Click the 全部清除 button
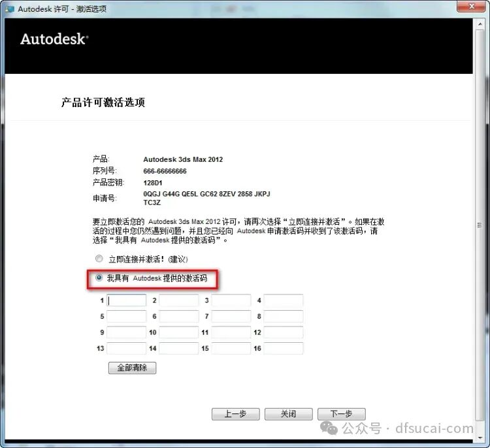Viewport: 490px width, 448px height. coord(132,368)
